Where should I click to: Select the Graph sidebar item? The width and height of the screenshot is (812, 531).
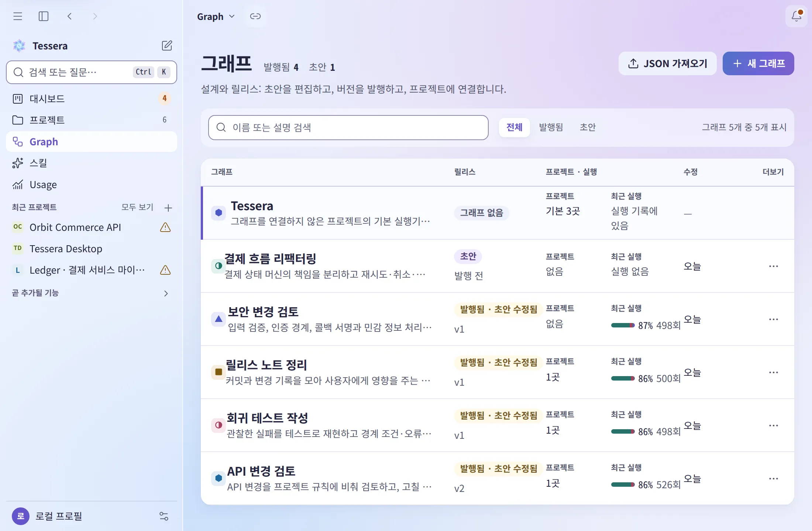point(92,142)
